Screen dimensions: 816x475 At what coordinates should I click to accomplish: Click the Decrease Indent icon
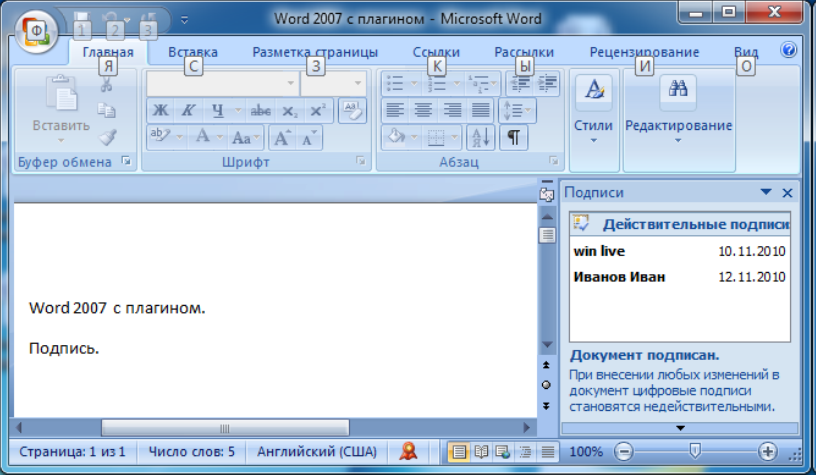tap(519, 83)
